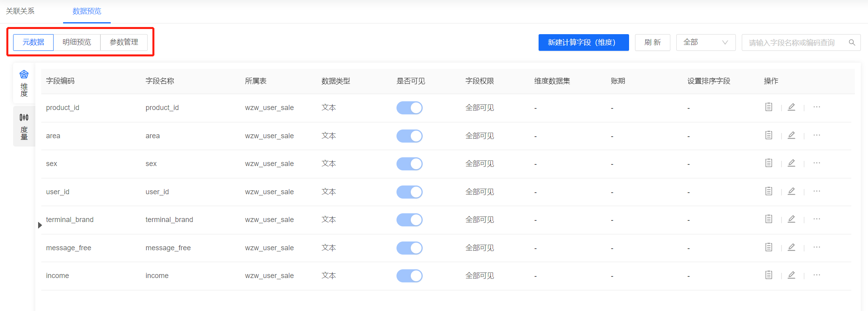
Task: Edit the user_id field with pencil icon
Action: [x=791, y=191]
